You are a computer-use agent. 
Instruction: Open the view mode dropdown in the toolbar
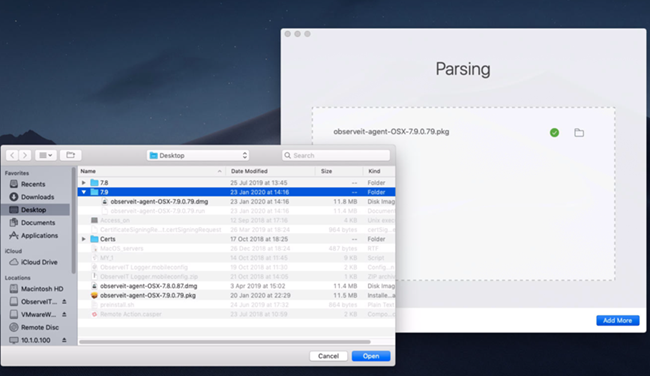point(46,155)
